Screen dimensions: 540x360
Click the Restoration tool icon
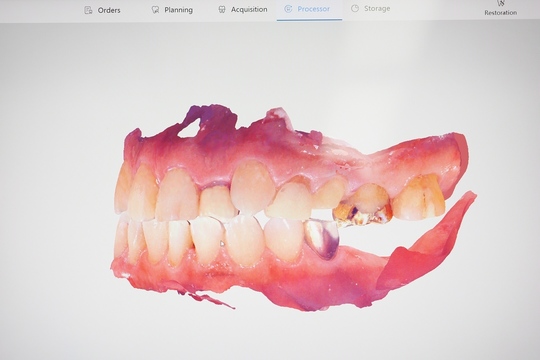pos(501,3)
